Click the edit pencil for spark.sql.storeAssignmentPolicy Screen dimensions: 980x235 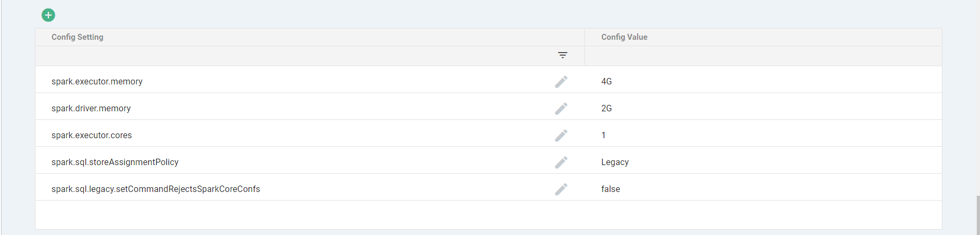(x=561, y=162)
